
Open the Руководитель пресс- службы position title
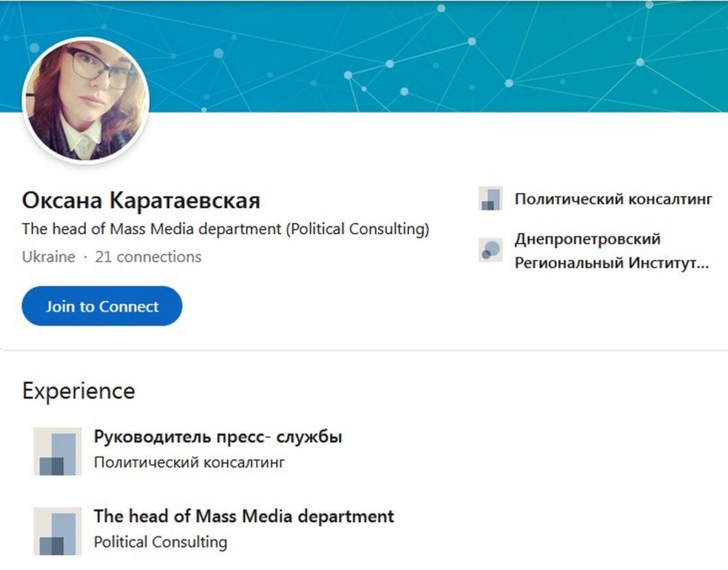(x=218, y=437)
